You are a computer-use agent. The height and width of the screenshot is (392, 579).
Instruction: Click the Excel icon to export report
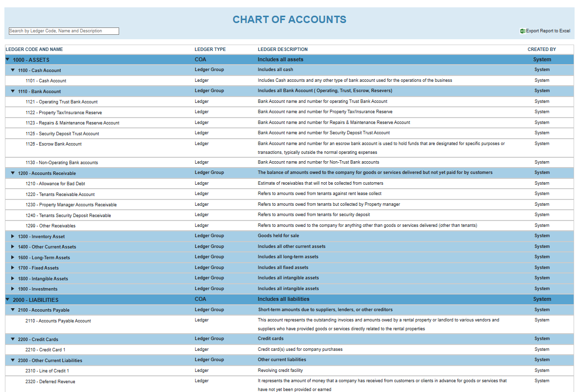coord(523,30)
